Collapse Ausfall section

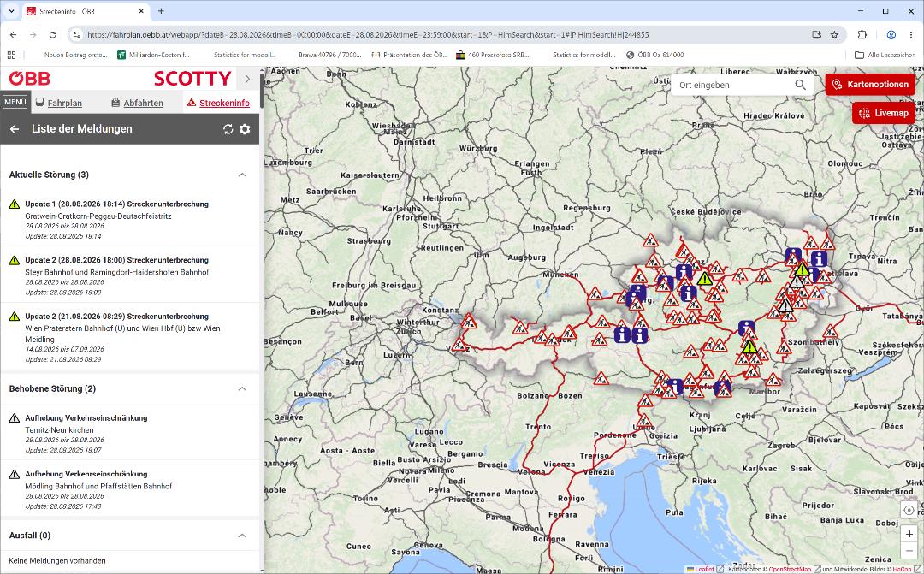[x=242, y=536]
